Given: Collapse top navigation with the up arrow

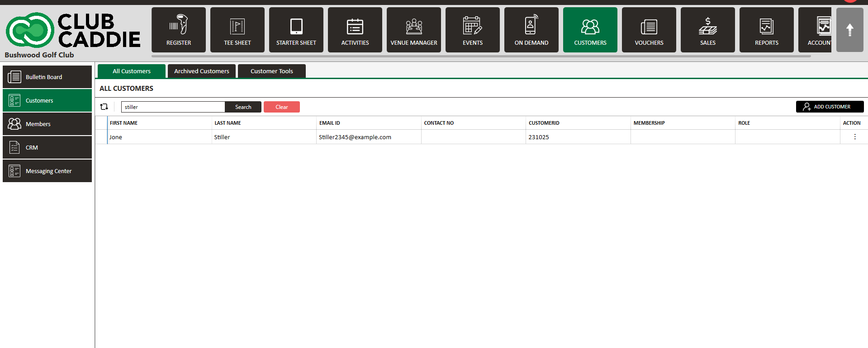Looking at the screenshot, I should (x=849, y=30).
